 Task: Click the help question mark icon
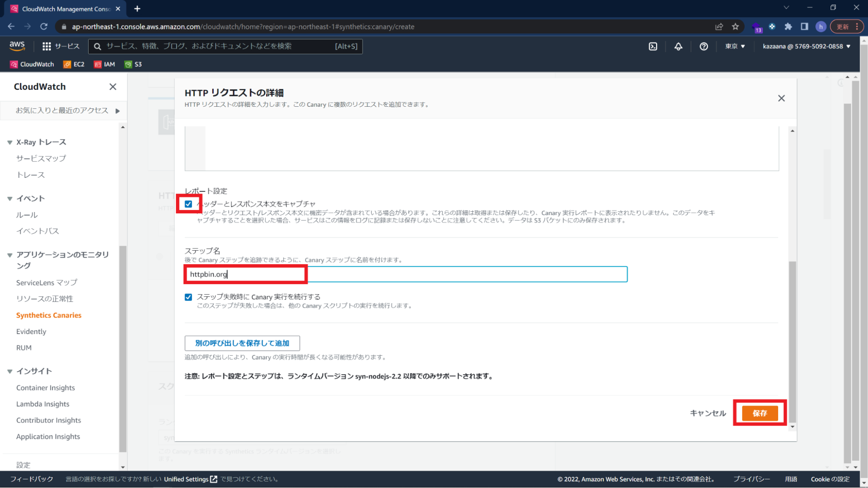[x=703, y=46]
